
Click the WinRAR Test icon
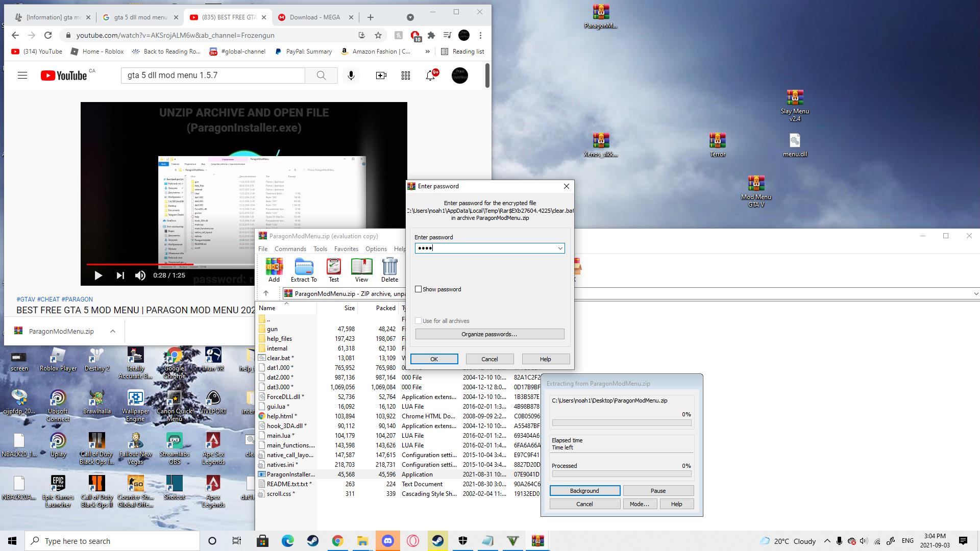coord(334,269)
